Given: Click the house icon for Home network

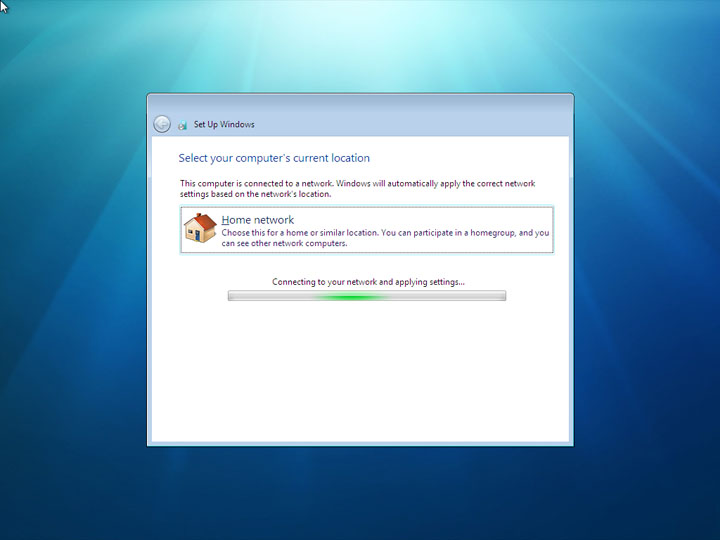Looking at the screenshot, I should [200, 228].
